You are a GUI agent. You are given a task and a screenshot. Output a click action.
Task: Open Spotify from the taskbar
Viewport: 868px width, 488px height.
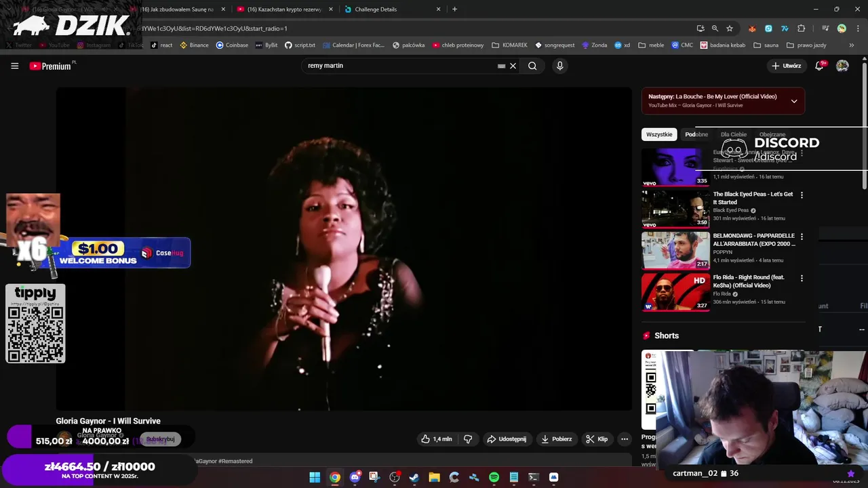(x=494, y=477)
